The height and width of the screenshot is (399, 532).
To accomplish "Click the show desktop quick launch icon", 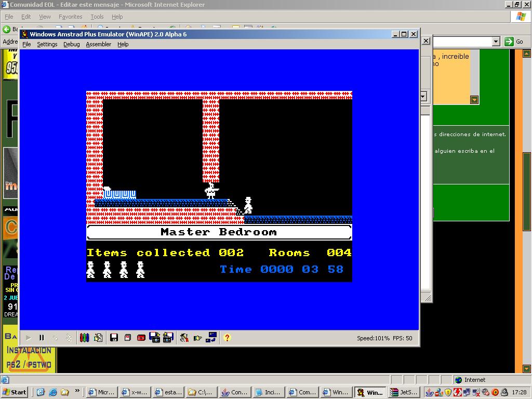I will click(41, 392).
